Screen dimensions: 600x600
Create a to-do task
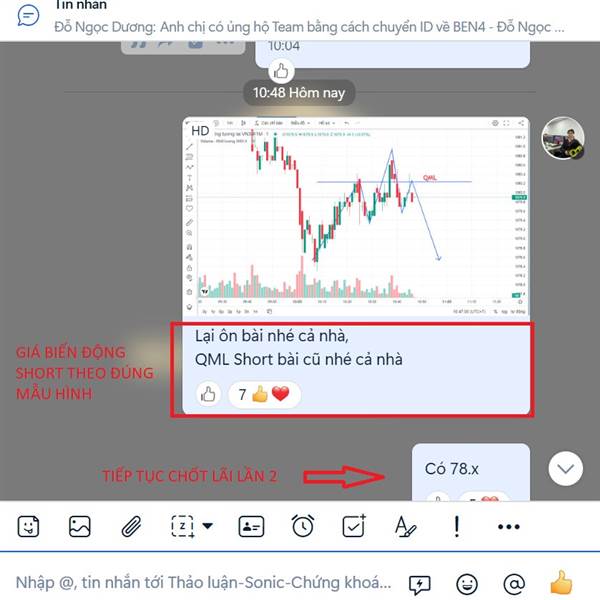click(x=354, y=527)
